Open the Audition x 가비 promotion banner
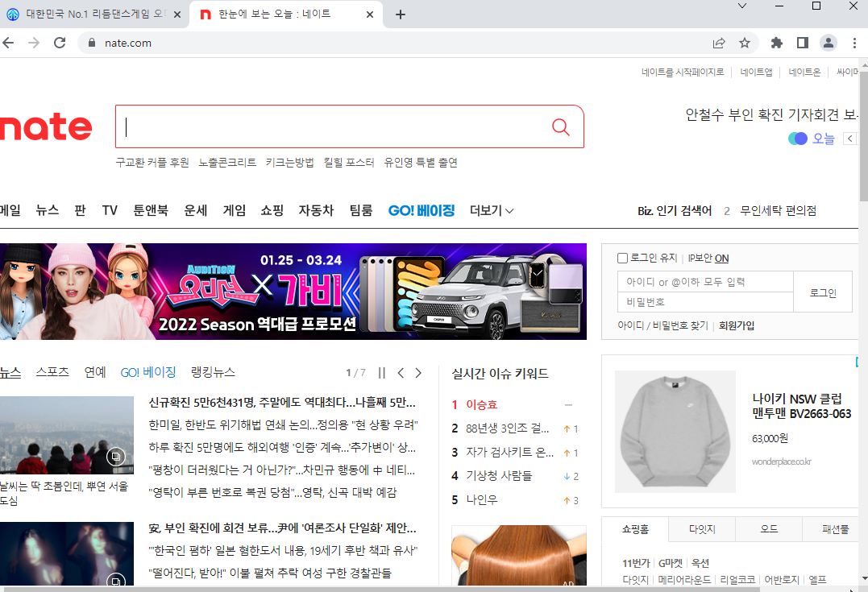Viewport: 868px width, 592px height. click(x=293, y=291)
